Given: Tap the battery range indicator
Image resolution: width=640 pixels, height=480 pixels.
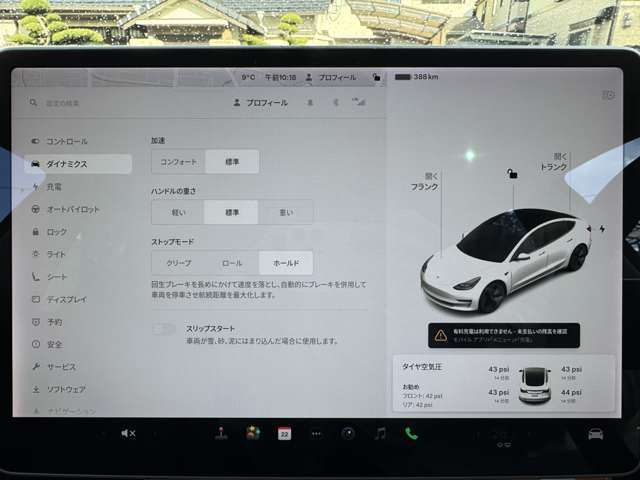Looking at the screenshot, I should pyautogui.click(x=418, y=77).
